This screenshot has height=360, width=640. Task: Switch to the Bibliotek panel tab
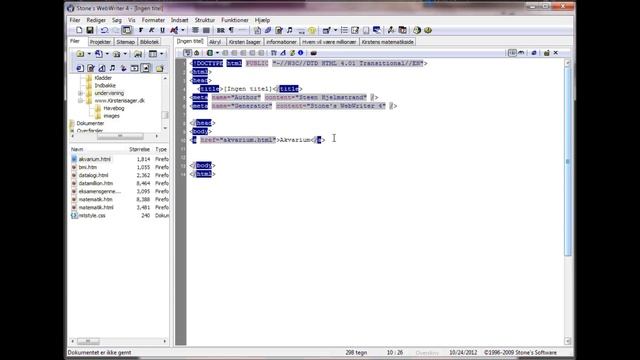149,42
